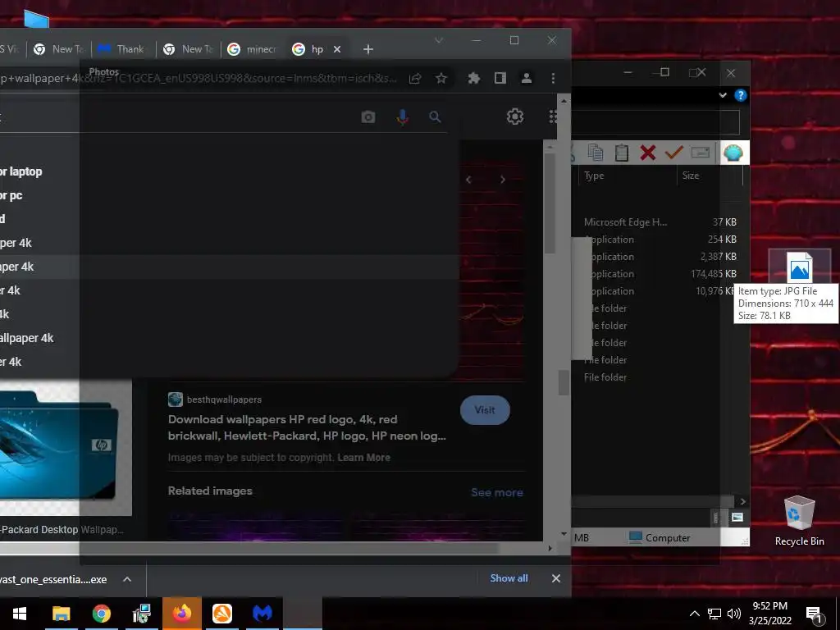The width and height of the screenshot is (840, 630).
Task: Click the rename icon in the file manager toolbar
Action: coord(701,153)
